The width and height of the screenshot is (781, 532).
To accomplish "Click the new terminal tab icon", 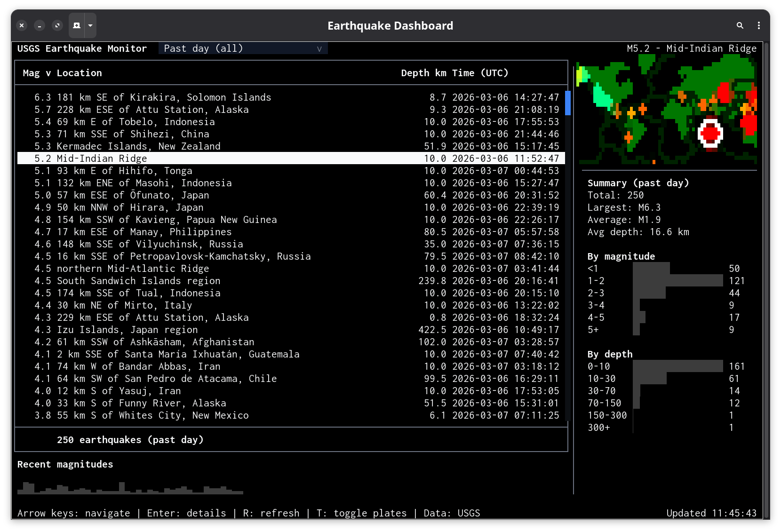I will click(x=77, y=25).
